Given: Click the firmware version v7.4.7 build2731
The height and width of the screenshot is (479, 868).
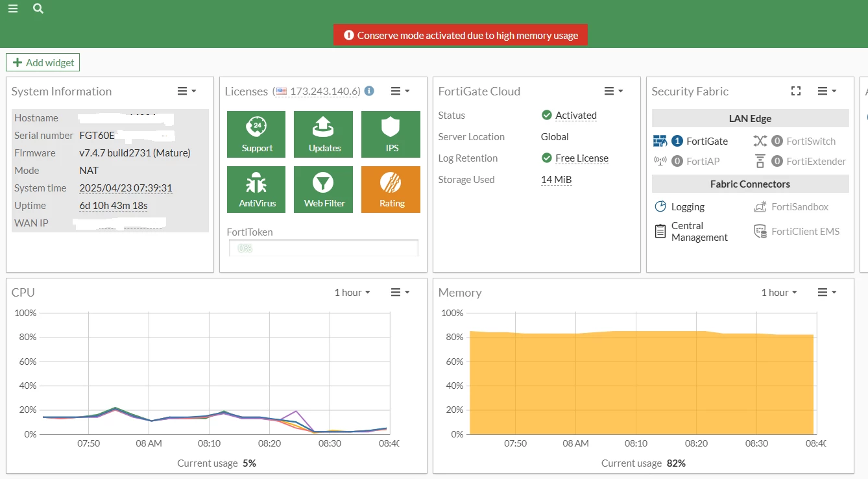Looking at the screenshot, I should point(135,153).
